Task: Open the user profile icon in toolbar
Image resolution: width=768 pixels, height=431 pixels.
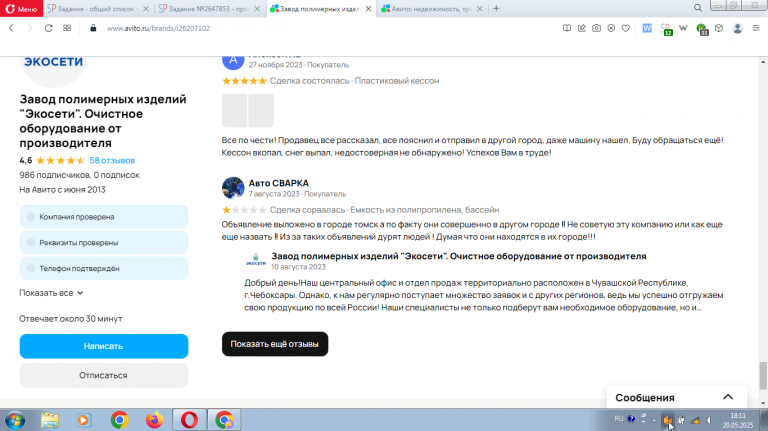Action: (x=737, y=28)
